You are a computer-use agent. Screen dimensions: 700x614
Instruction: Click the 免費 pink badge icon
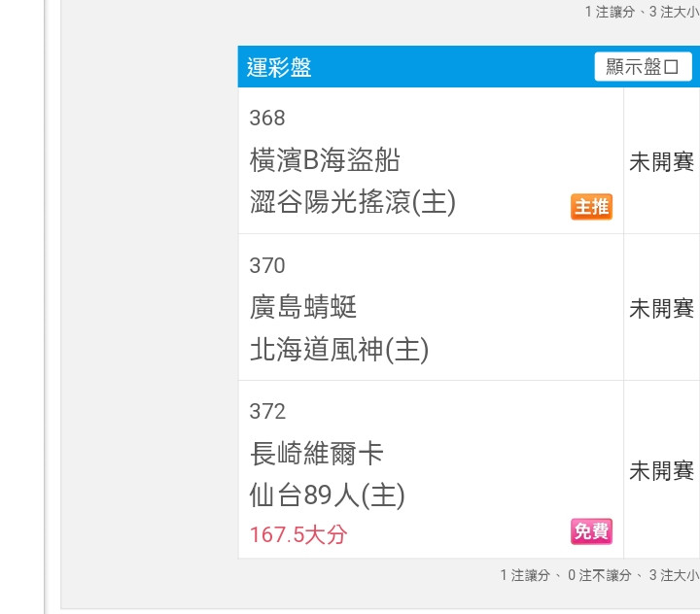pos(591,531)
